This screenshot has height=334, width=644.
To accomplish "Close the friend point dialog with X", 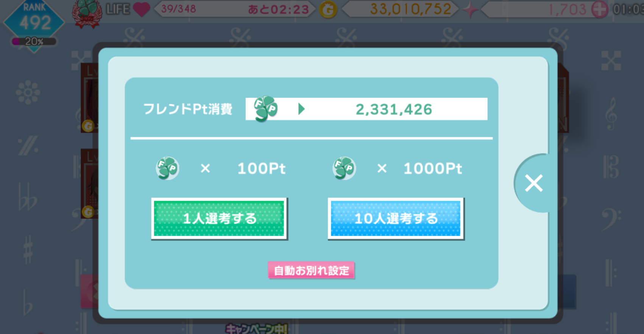I will [x=533, y=183].
